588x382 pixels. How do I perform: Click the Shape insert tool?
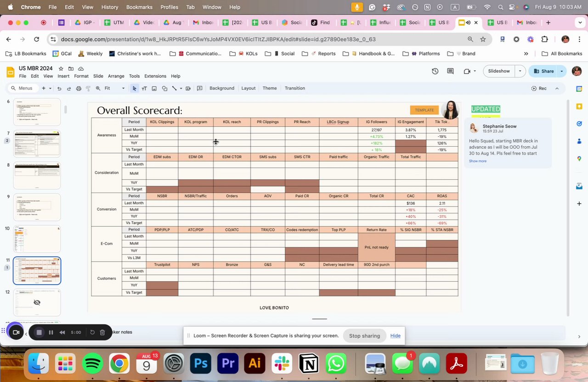click(x=164, y=88)
